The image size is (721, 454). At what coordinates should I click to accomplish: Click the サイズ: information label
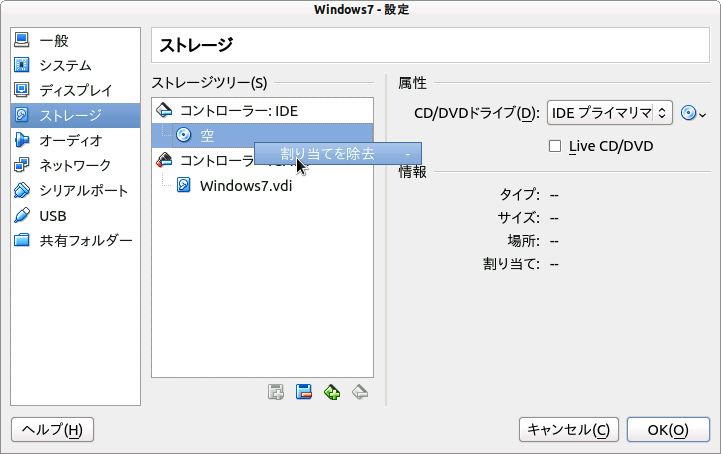pos(519,218)
